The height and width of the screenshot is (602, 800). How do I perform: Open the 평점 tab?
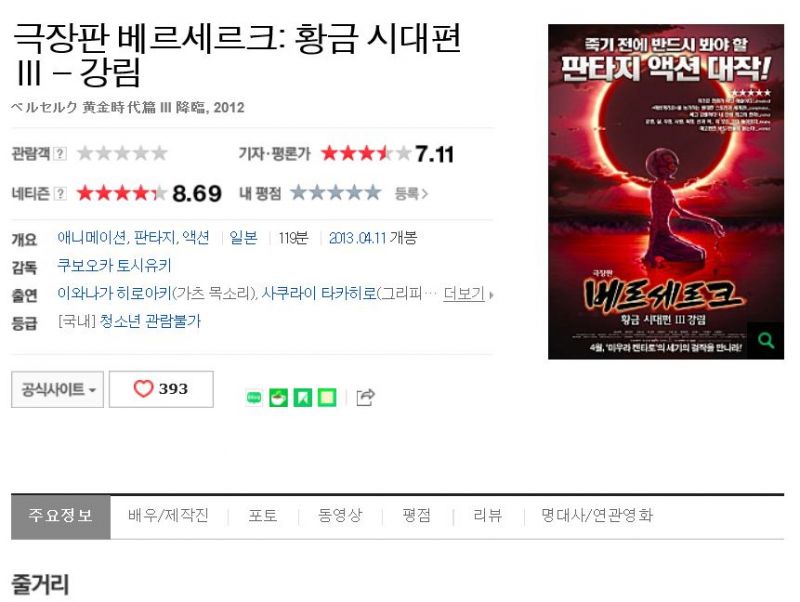(416, 515)
